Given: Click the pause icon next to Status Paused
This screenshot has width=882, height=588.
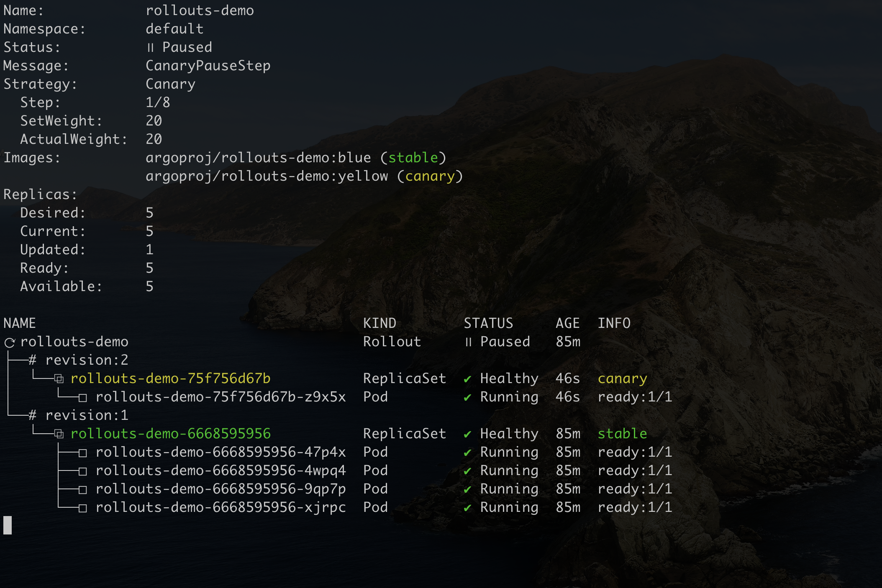Looking at the screenshot, I should pos(150,48).
